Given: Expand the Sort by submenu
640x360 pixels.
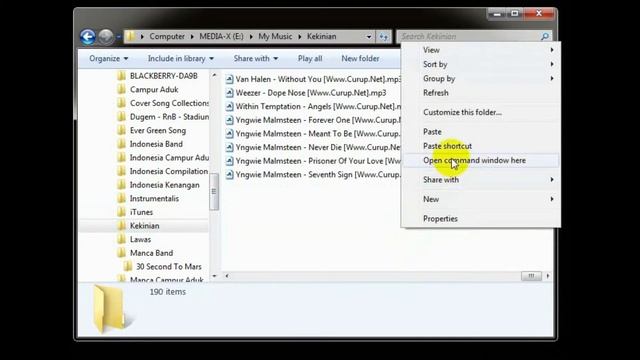Looking at the screenshot, I should click(481, 64).
